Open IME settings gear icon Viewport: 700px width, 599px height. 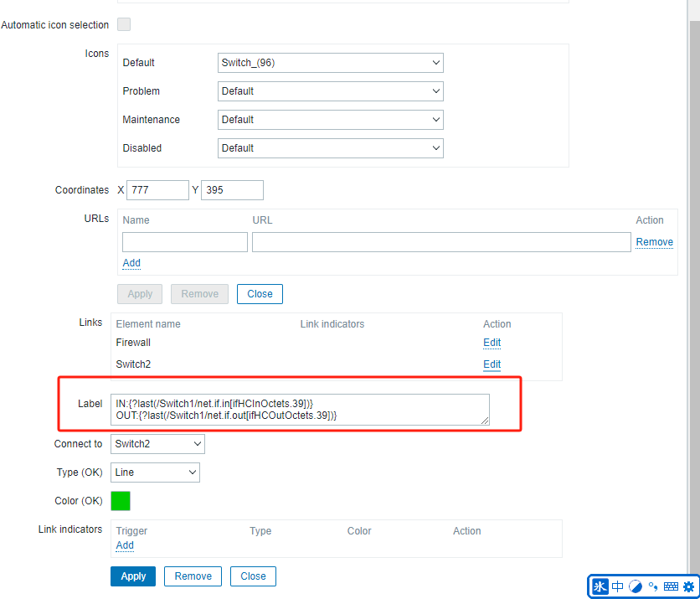[689, 586]
